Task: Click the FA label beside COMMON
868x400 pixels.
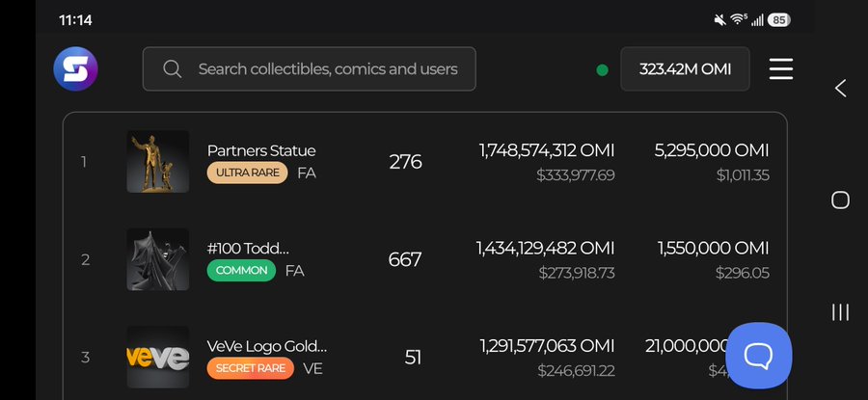Action: coord(294,271)
